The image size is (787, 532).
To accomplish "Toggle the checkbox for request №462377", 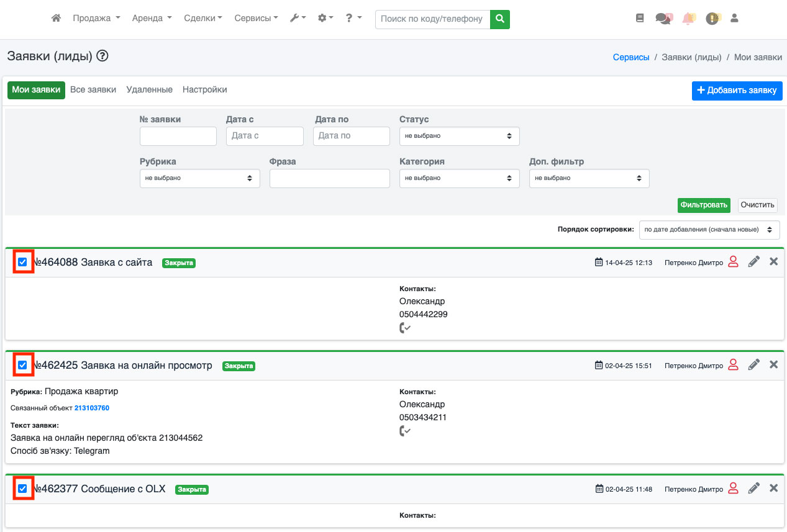I will click(23, 489).
